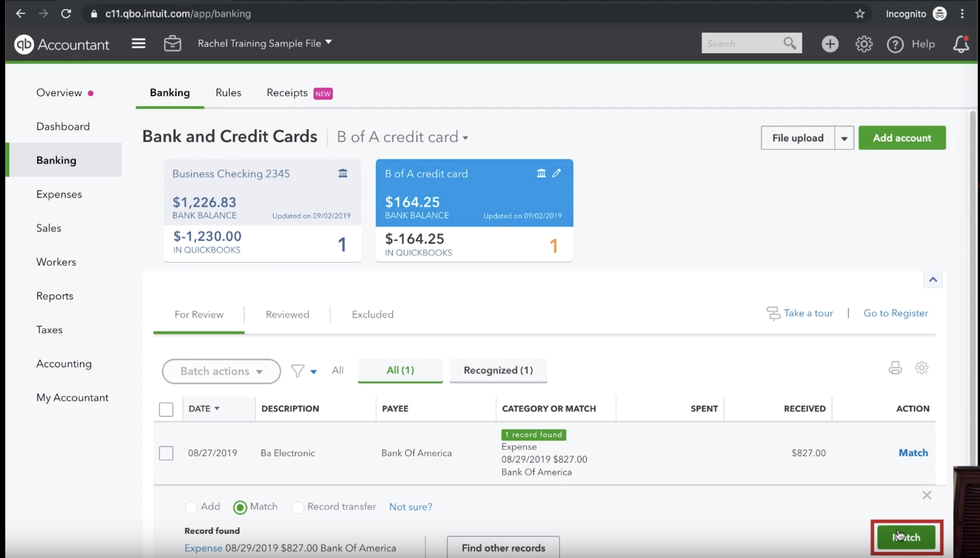980x558 pixels.
Task: Click bank icon on B of A card
Action: click(541, 173)
